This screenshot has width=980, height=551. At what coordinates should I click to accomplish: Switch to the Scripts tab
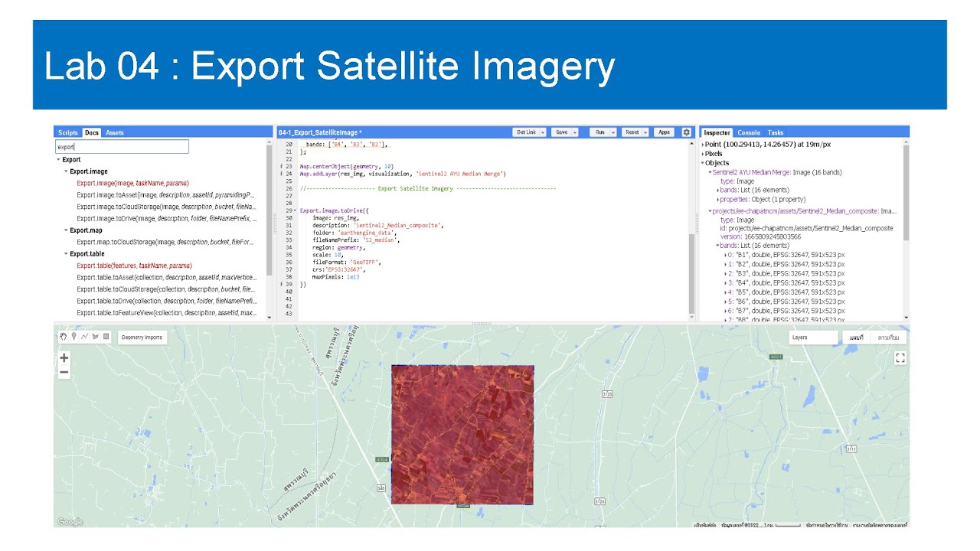67,132
